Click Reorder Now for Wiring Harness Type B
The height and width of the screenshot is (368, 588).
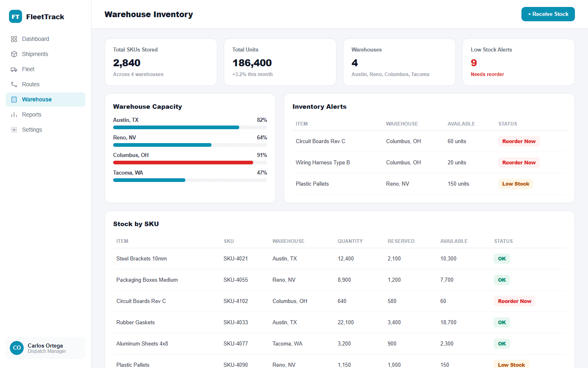519,162
